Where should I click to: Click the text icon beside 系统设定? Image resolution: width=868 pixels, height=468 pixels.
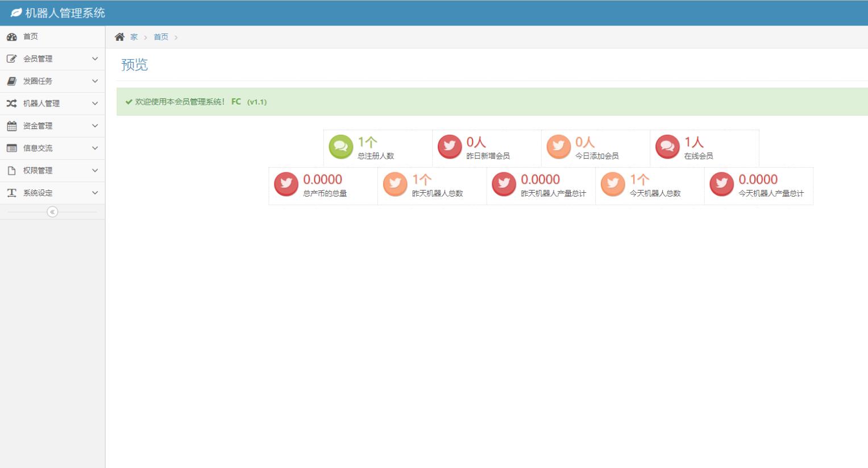pyautogui.click(x=11, y=193)
